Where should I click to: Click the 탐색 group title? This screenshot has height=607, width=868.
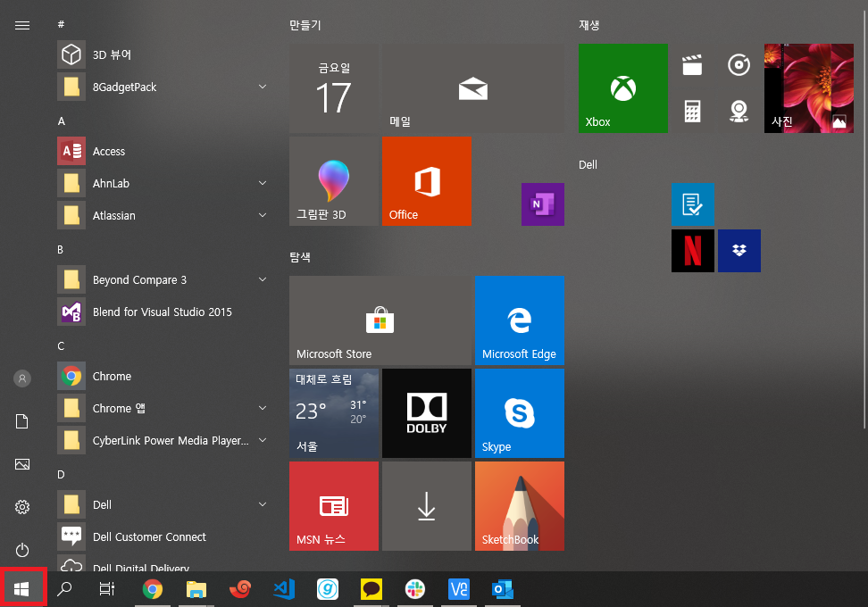300,257
